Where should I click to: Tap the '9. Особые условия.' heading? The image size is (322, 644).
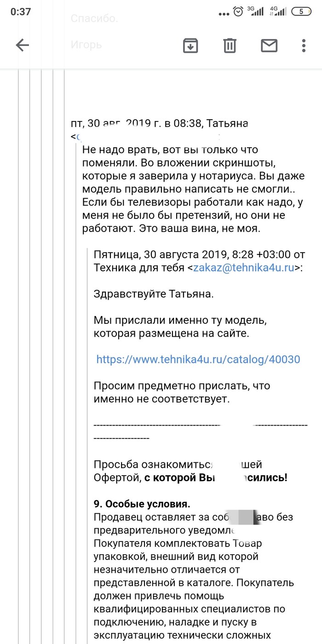(x=142, y=504)
